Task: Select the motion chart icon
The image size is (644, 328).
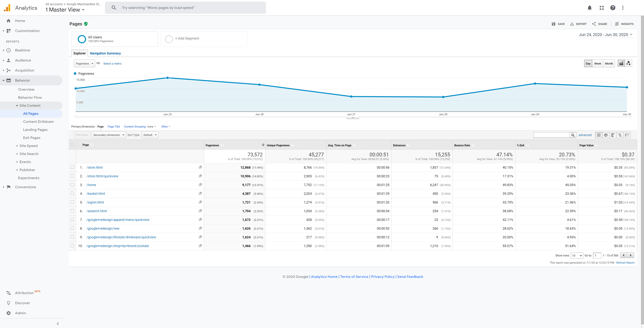Action: pyautogui.click(x=628, y=63)
